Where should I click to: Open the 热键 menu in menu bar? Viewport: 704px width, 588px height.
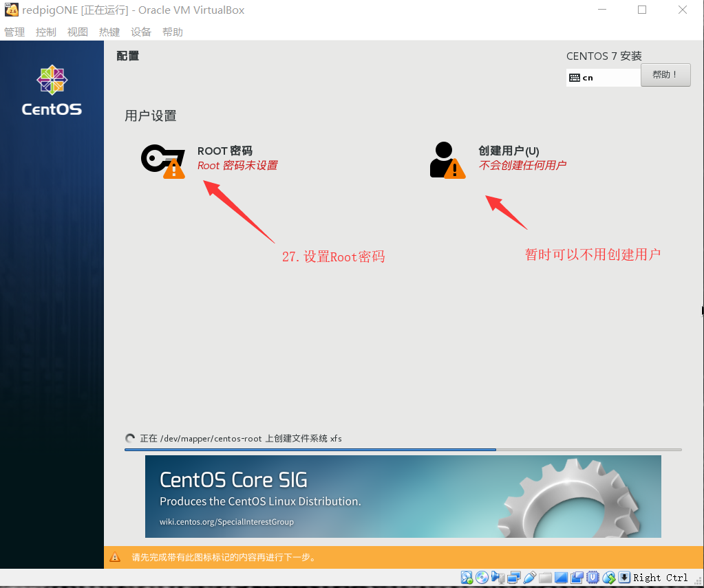(109, 31)
